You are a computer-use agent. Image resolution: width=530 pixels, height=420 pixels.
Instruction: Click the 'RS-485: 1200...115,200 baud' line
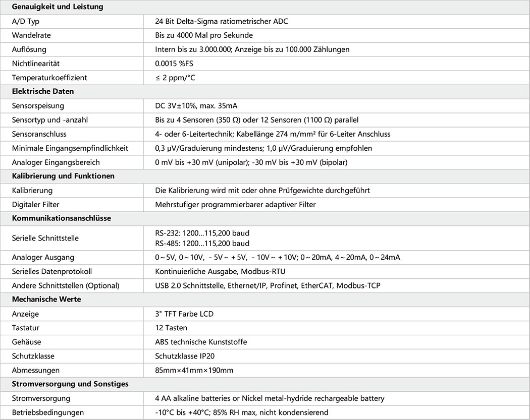[202, 244]
